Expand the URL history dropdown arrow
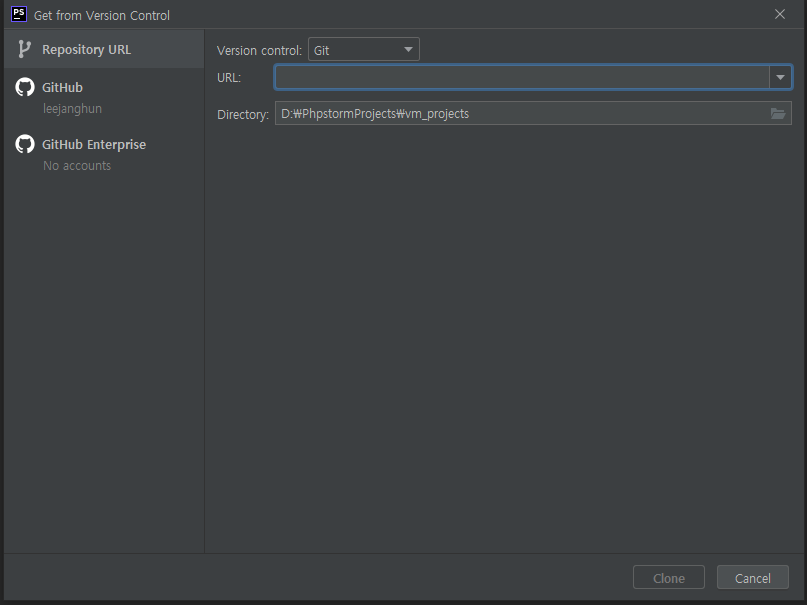 (780, 77)
